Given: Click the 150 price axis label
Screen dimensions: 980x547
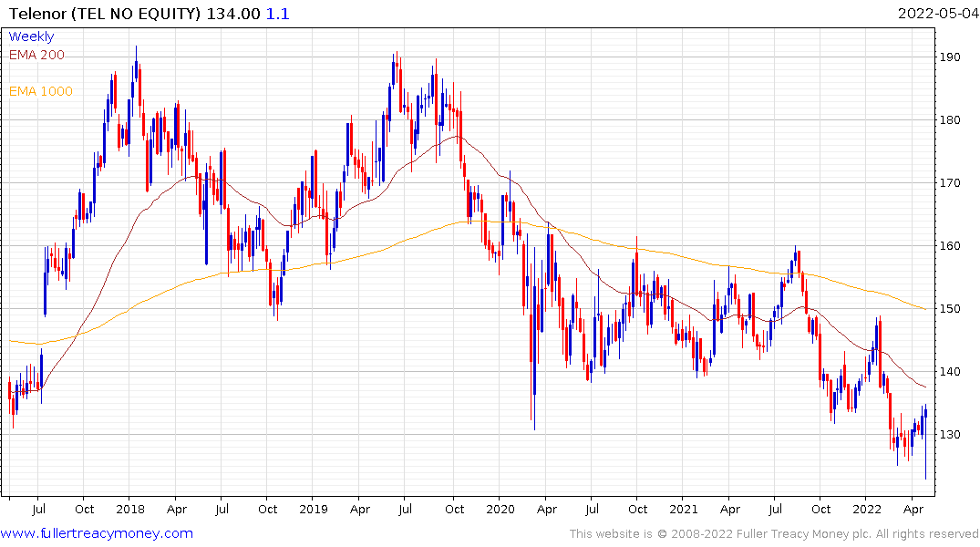Looking at the screenshot, I should coord(952,309).
